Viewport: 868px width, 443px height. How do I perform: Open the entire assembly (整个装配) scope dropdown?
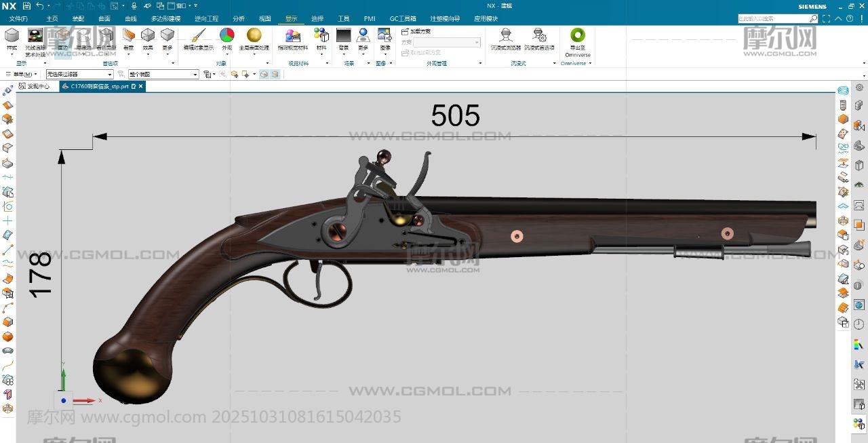tap(195, 75)
